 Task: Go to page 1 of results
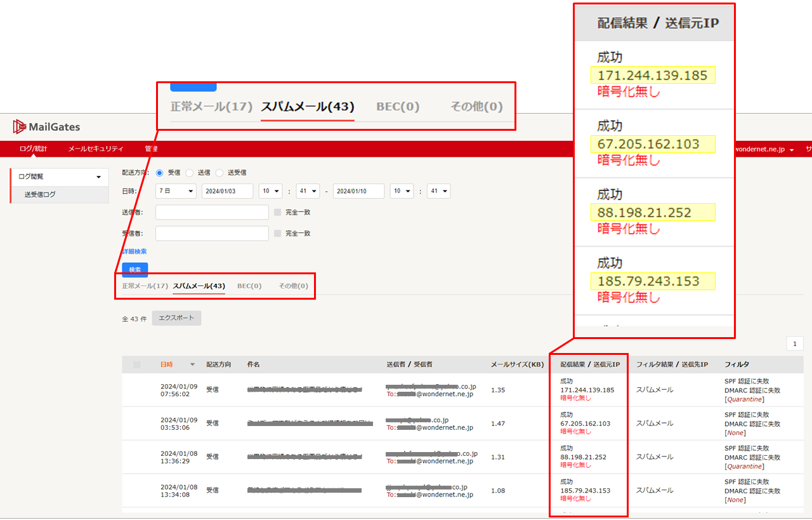tap(795, 343)
